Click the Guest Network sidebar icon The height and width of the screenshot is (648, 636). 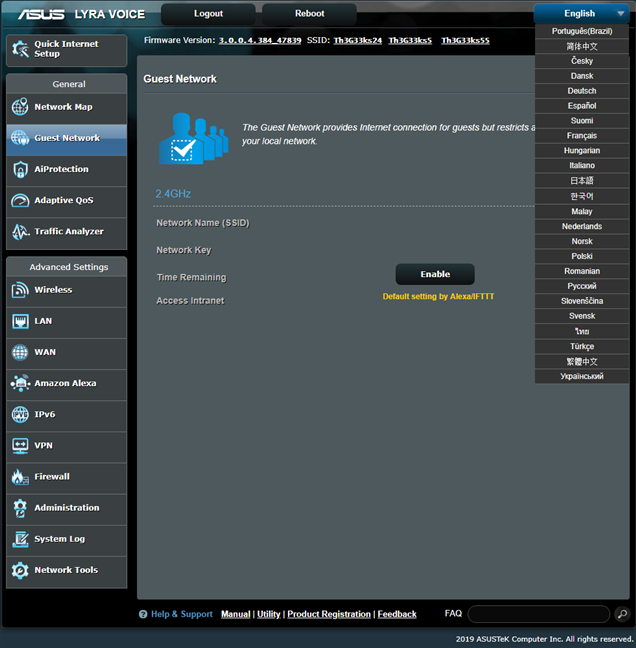20,138
